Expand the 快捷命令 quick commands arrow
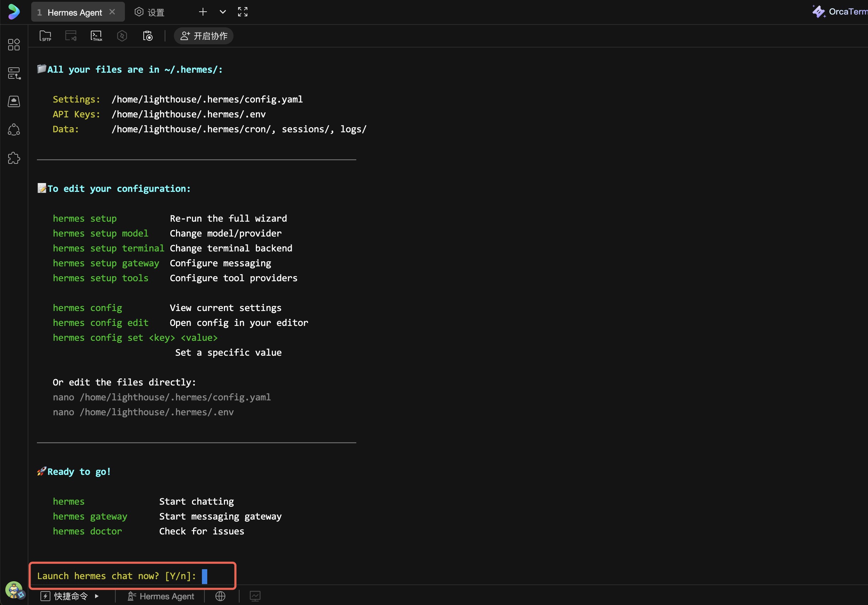Viewport: 868px width, 605px height. 97,596
